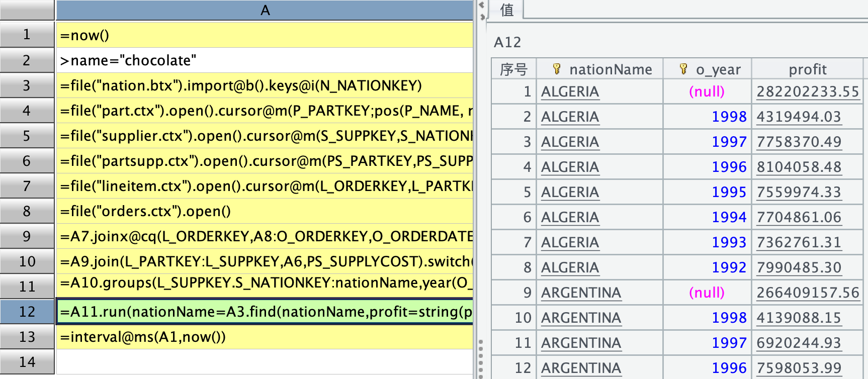Image resolution: width=868 pixels, height=379 pixels.
Task: Open profit value 7758370.49
Action: point(799,142)
